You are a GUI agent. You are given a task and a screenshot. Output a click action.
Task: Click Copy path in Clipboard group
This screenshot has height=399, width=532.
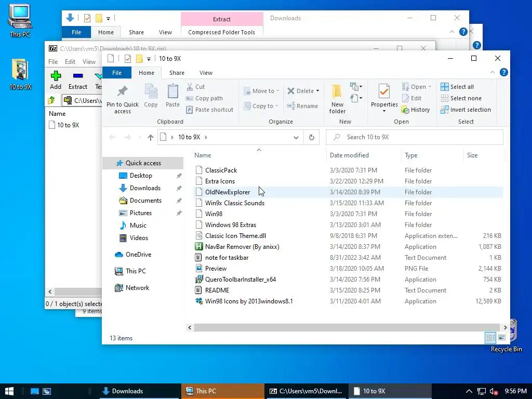click(204, 98)
